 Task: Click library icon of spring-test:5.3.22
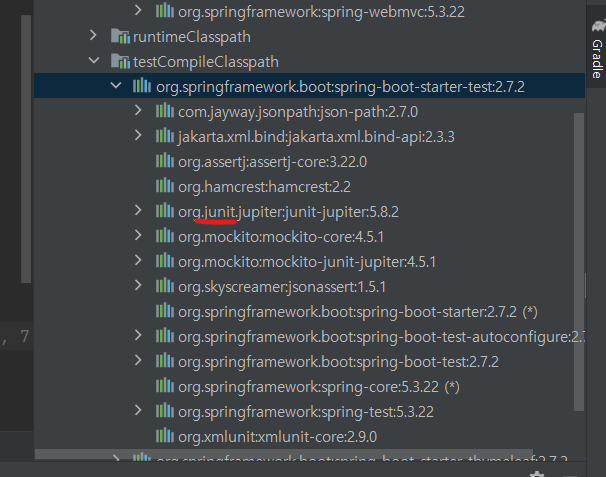[165, 411]
